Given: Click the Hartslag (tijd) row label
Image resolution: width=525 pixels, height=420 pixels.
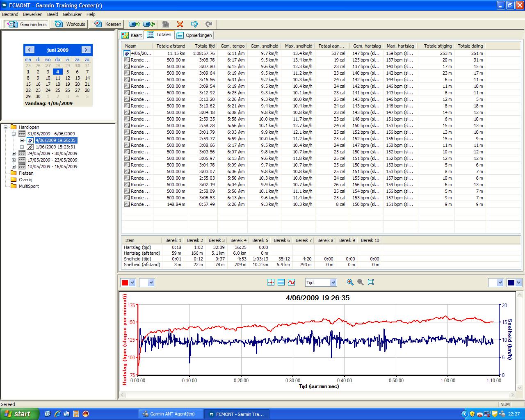Looking at the screenshot, I should tap(137, 247).
